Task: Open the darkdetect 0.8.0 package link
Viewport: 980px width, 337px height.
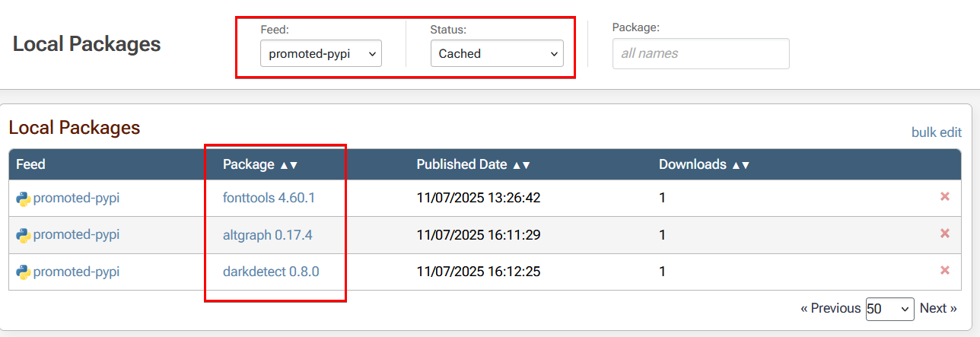Action: (x=271, y=272)
